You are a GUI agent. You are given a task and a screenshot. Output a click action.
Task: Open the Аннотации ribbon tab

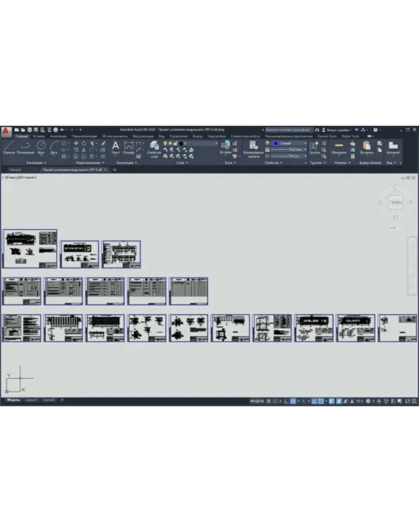tap(58, 136)
